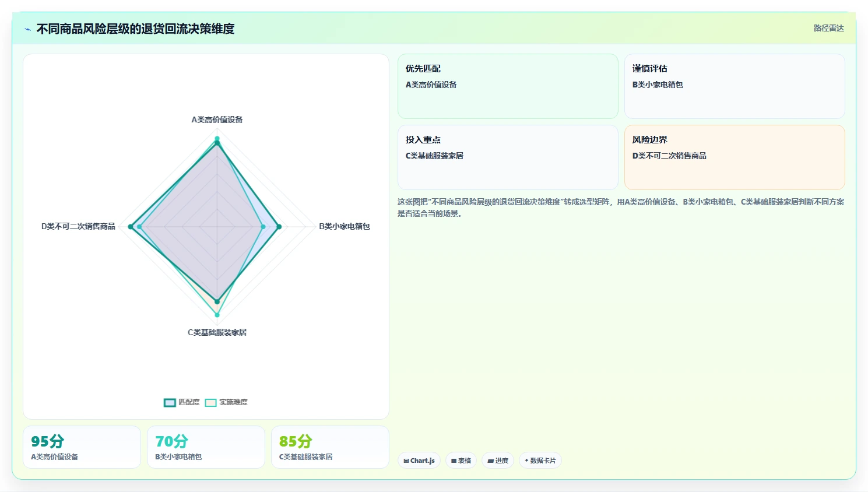This screenshot has height=492, width=868.
Task: Click the 实施难度 legend color box
Action: (210, 403)
